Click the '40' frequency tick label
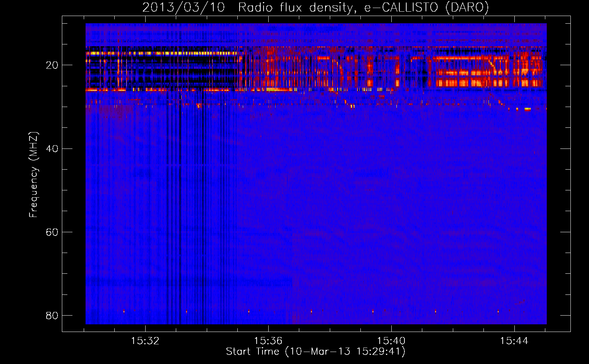 point(52,149)
